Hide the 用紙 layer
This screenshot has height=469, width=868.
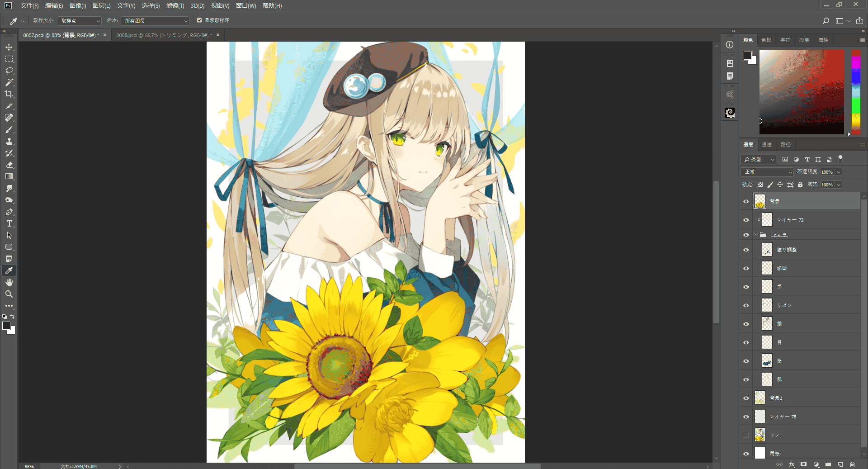click(746, 454)
